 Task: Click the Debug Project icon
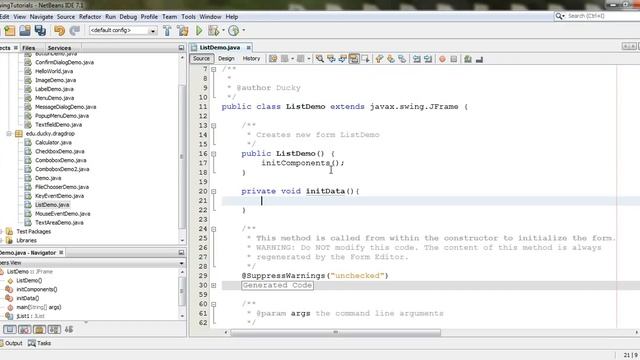pyautogui.click(x=213, y=31)
